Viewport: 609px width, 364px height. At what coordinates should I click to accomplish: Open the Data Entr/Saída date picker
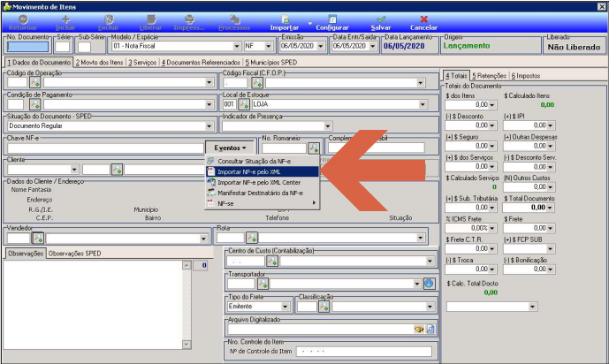[372, 46]
